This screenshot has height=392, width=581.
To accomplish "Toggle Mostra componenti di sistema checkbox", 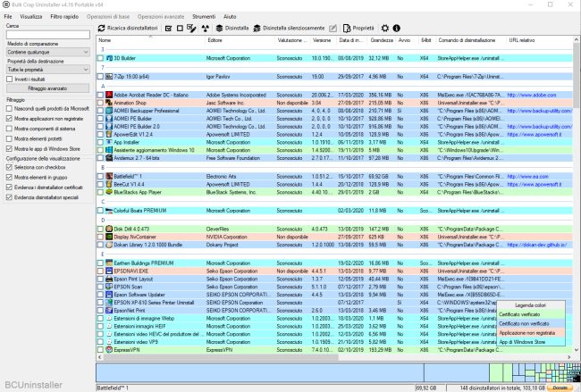I will point(9,129).
